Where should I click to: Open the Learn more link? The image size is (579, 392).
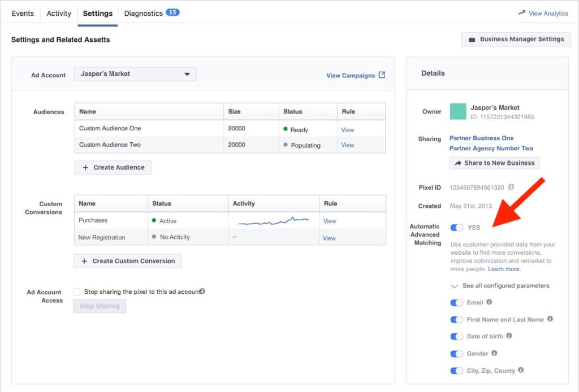coord(503,268)
